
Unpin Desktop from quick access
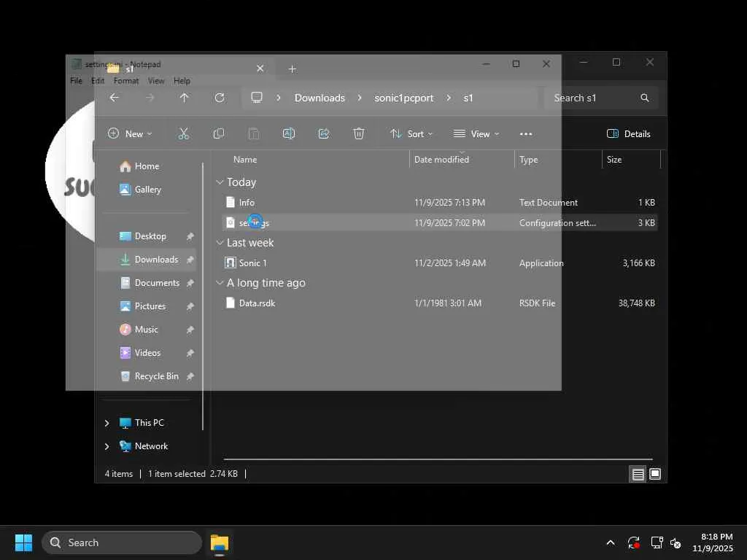tap(190, 236)
